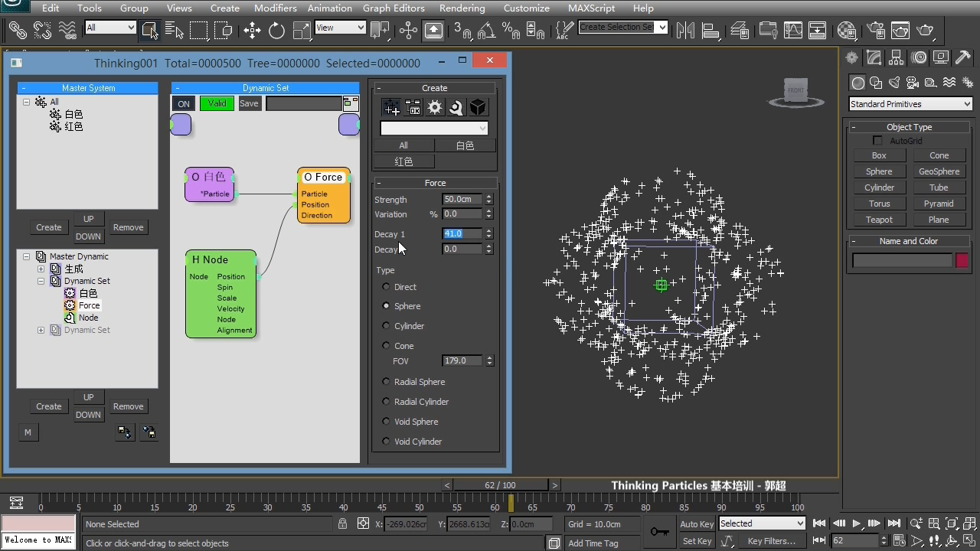Open the View coordinate system dropdown
Image resolution: width=980 pixels, height=551 pixels.
(340, 28)
